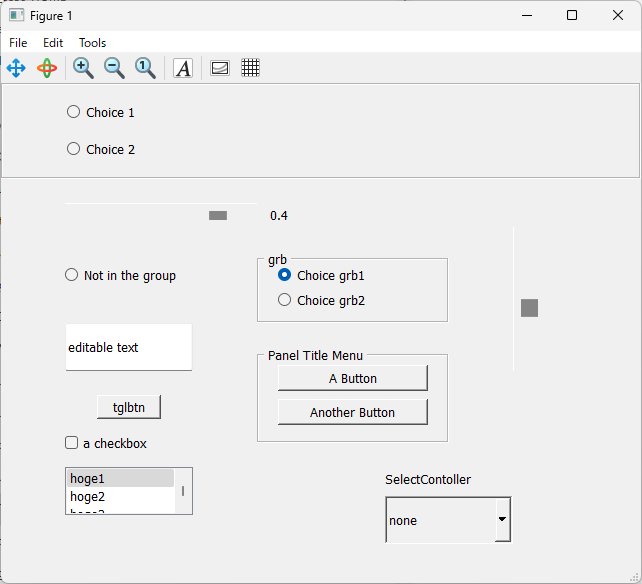This screenshot has height=584, width=642.
Task: Toggle the axes display icon
Action: point(220,68)
